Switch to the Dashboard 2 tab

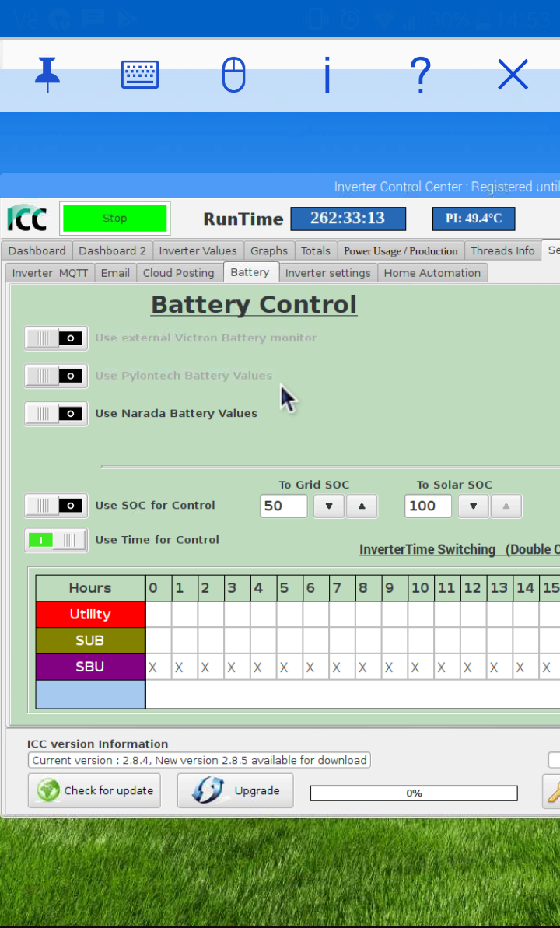(113, 250)
